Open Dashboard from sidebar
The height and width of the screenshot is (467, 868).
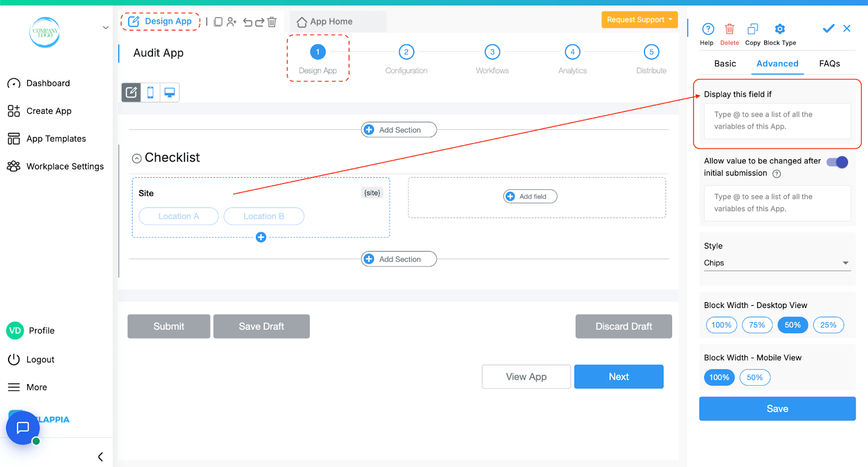click(39, 83)
